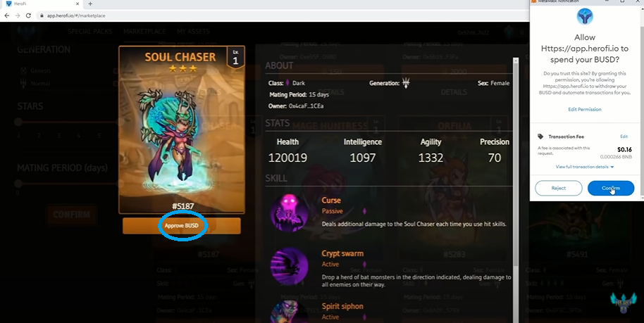Click the Approve BUSD button
644x323 pixels.
(x=182, y=226)
